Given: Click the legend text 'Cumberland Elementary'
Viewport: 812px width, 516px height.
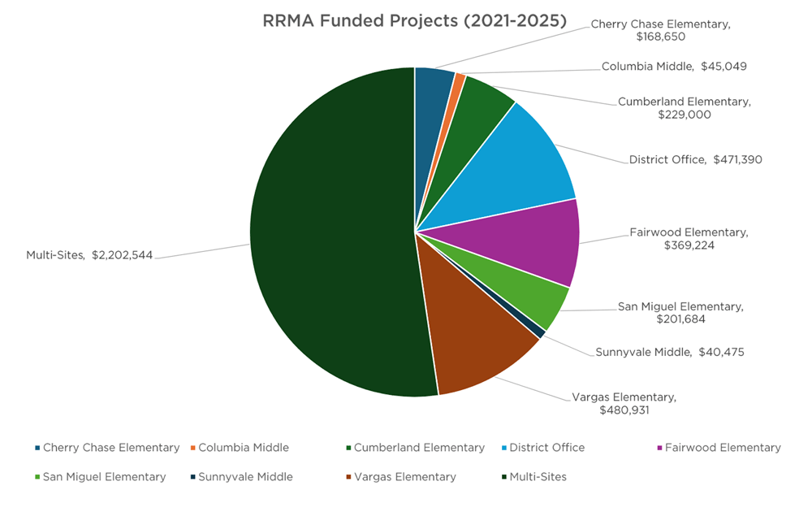Looking at the screenshot, I should 420,448.
